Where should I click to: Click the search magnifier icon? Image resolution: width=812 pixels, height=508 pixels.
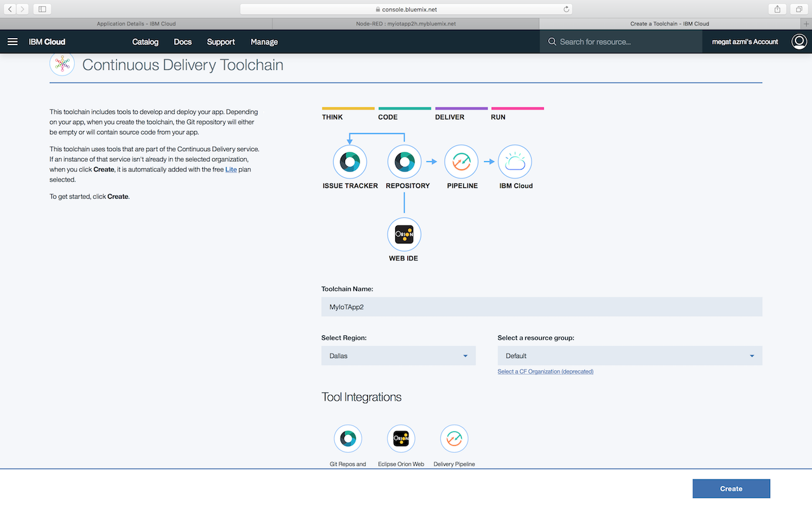[x=553, y=42]
